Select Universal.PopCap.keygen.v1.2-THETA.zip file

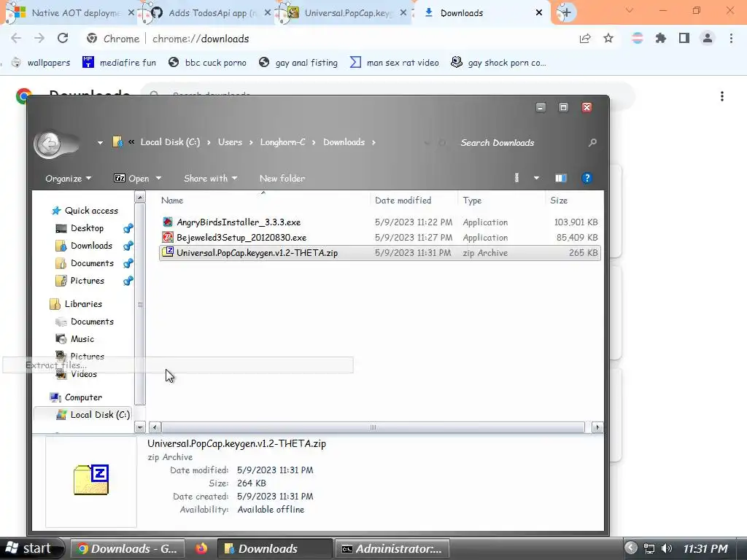pyautogui.click(x=379, y=253)
